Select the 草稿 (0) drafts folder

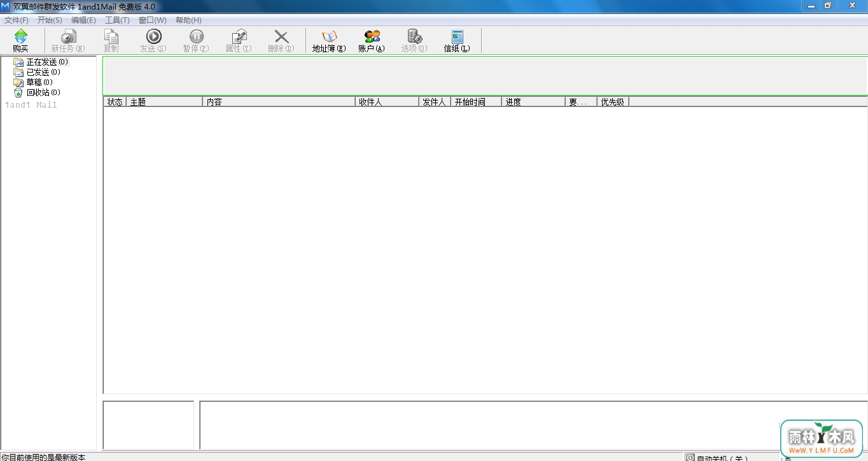click(x=33, y=82)
